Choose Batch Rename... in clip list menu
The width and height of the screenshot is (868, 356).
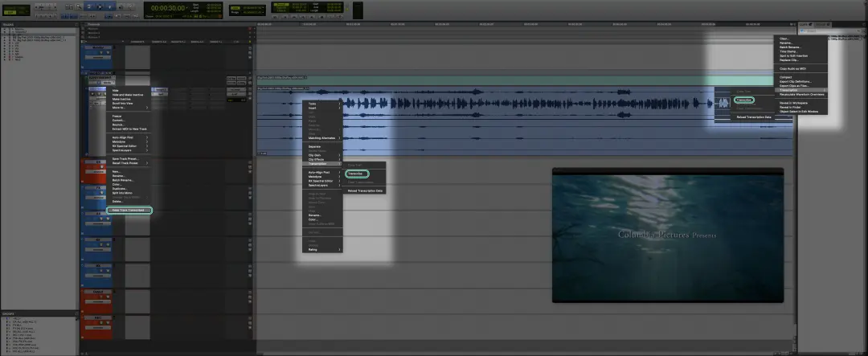click(800, 47)
